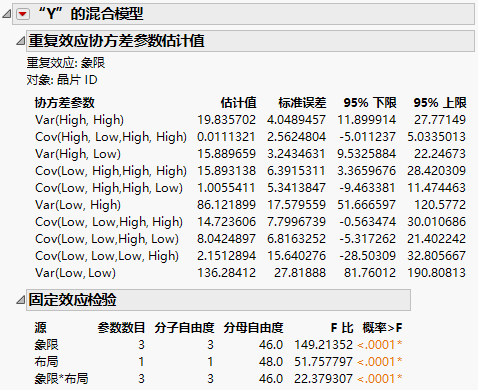Click the estimate value 19.835702

click(227, 120)
